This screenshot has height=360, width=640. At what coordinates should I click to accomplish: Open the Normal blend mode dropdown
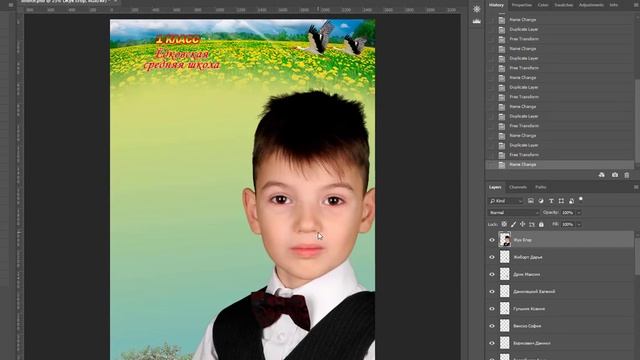click(x=514, y=213)
